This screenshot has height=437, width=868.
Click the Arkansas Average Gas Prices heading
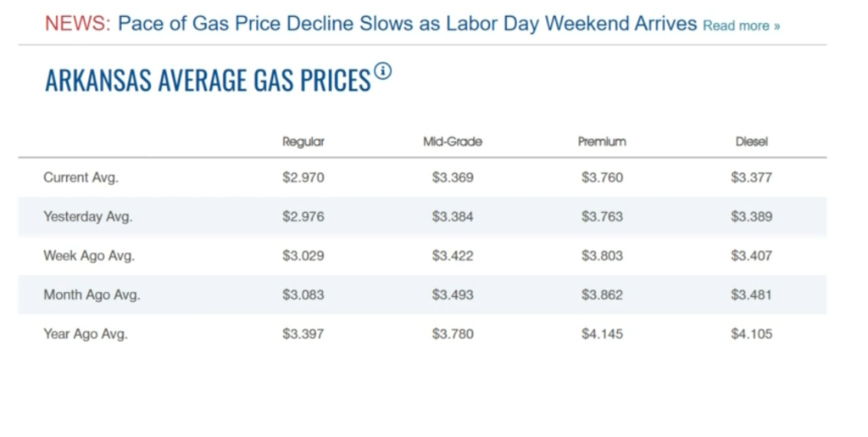(208, 80)
